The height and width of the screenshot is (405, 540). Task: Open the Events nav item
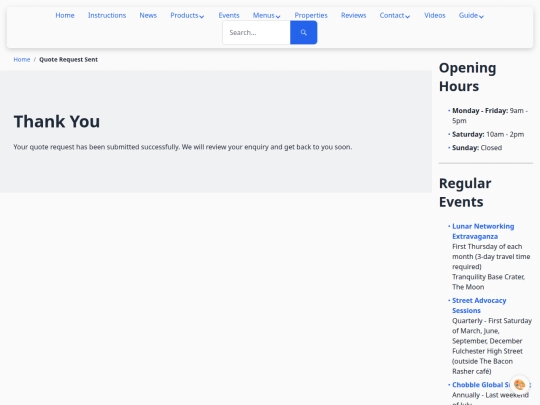[x=229, y=15]
